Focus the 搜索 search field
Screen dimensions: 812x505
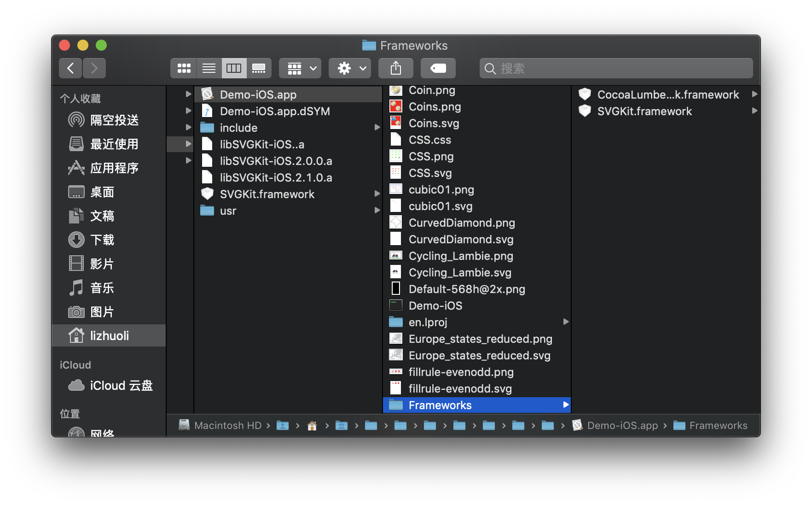coord(616,68)
